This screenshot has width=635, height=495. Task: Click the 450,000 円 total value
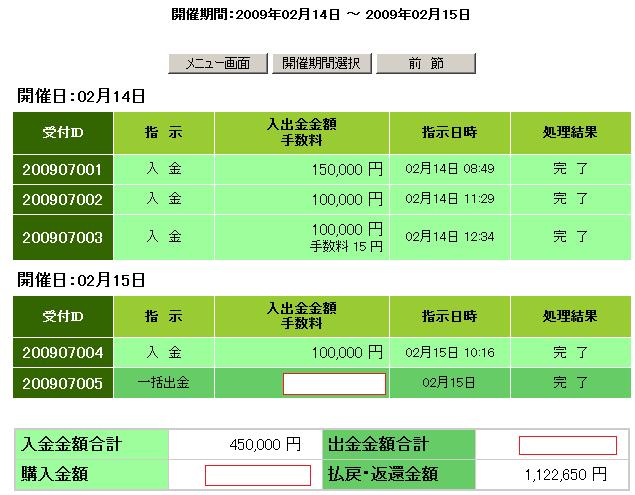tap(265, 444)
